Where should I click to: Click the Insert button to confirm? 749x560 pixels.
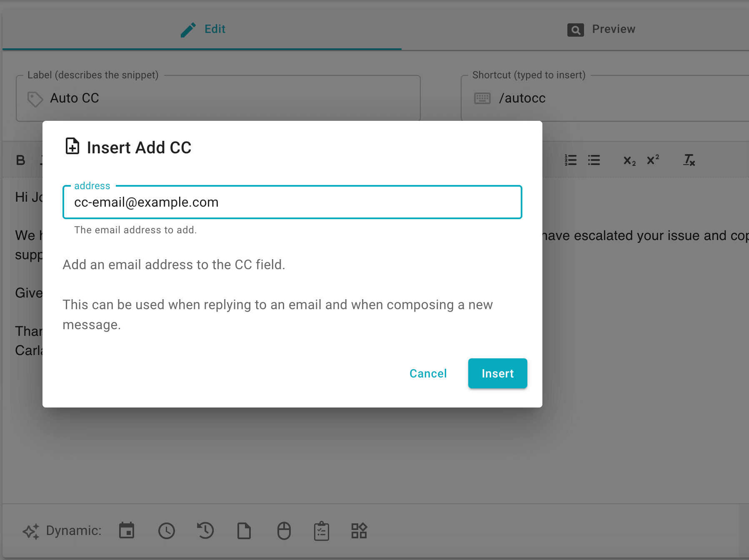click(497, 373)
